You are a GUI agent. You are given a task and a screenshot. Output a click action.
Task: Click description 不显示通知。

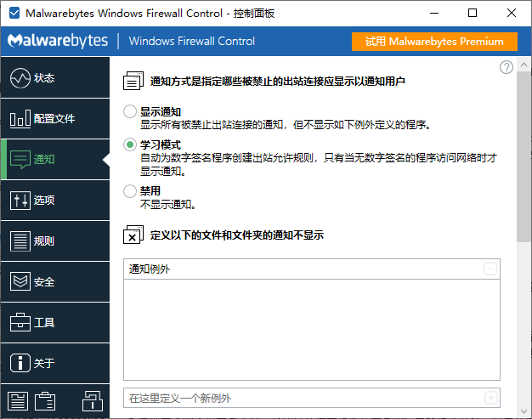[x=168, y=204]
